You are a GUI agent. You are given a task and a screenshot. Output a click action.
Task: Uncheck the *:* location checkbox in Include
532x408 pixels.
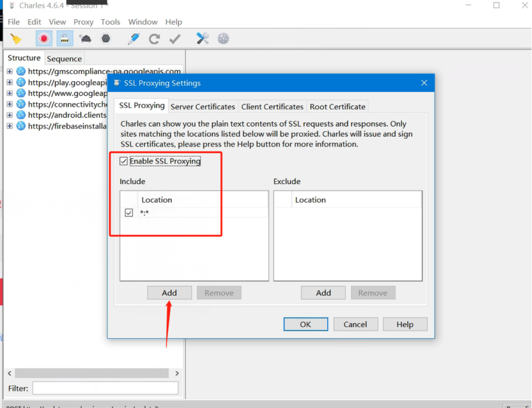click(128, 213)
